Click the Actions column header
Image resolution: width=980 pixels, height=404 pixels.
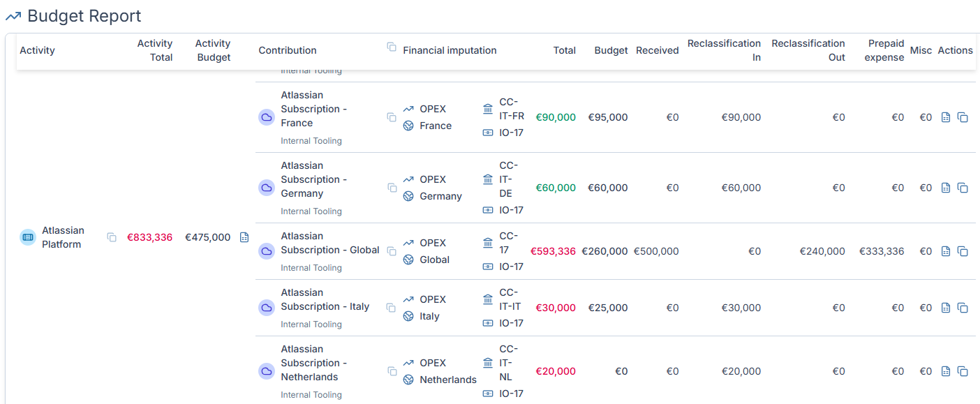(x=956, y=50)
